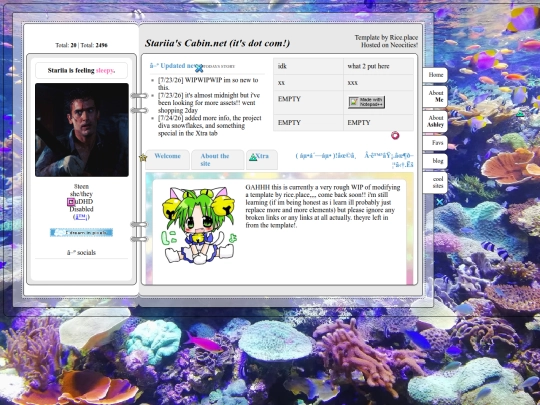Click the EMPTY cell beside Notepad++ badge

pos(308,102)
